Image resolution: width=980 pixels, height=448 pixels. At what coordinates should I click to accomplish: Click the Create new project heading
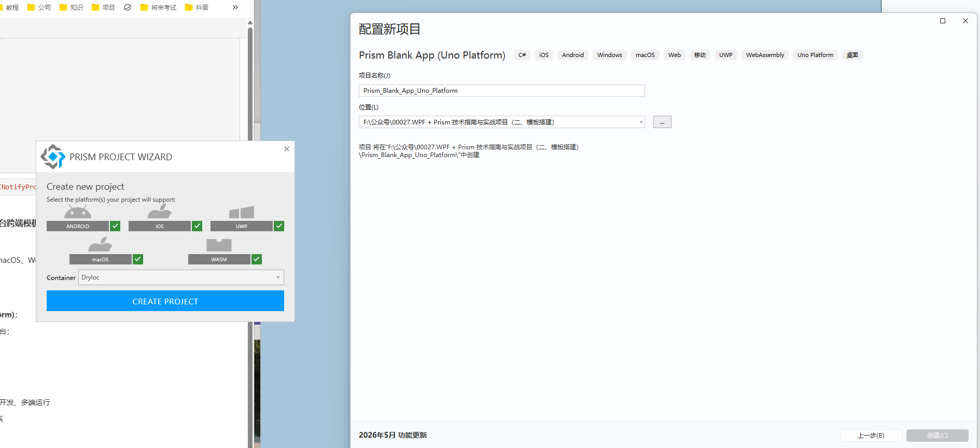pos(86,187)
